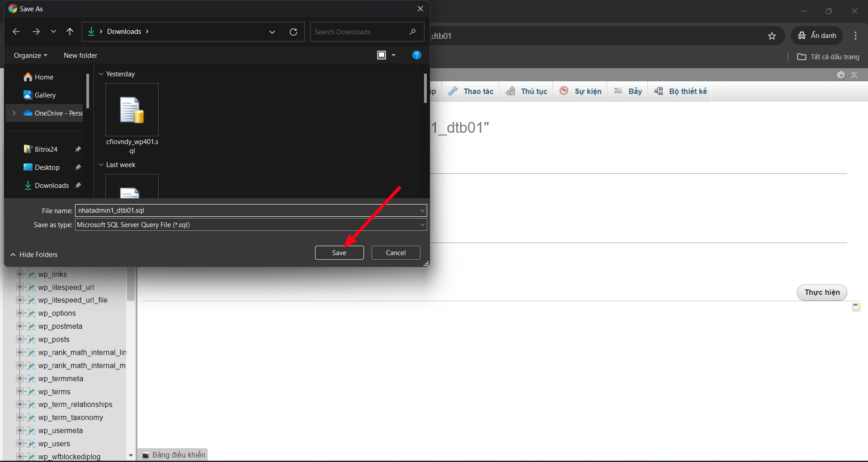
Task: Click the Ẩn danh incognito indicator
Action: (817, 36)
